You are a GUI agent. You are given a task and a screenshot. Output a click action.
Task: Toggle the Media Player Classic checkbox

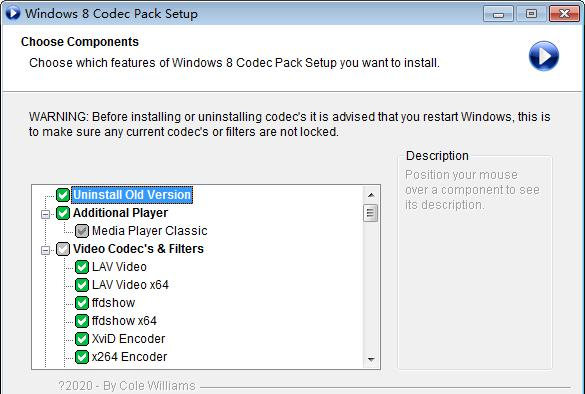(82, 231)
